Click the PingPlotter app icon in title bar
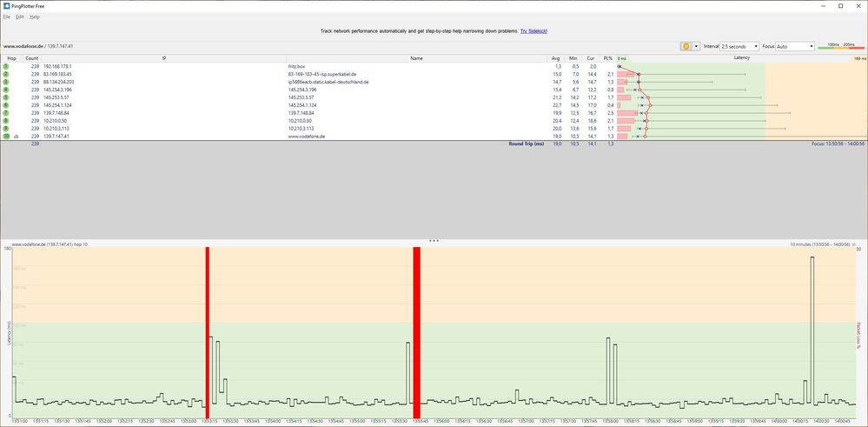The height and width of the screenshot is (427, 868). point(5,5)
